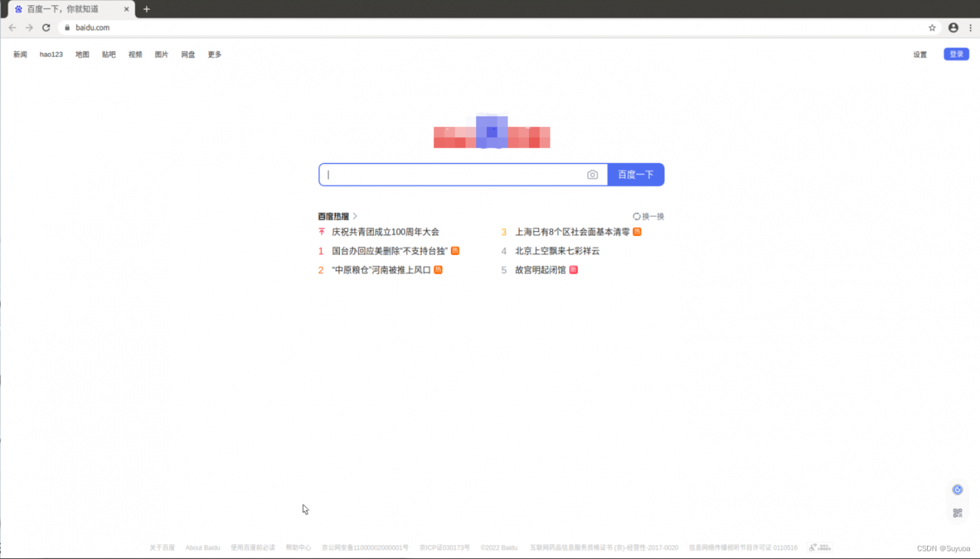Viewport: 980px width, 559px height.
Task: Open the 更多 menu in top navigation
Action: click(x=214, y=54)
